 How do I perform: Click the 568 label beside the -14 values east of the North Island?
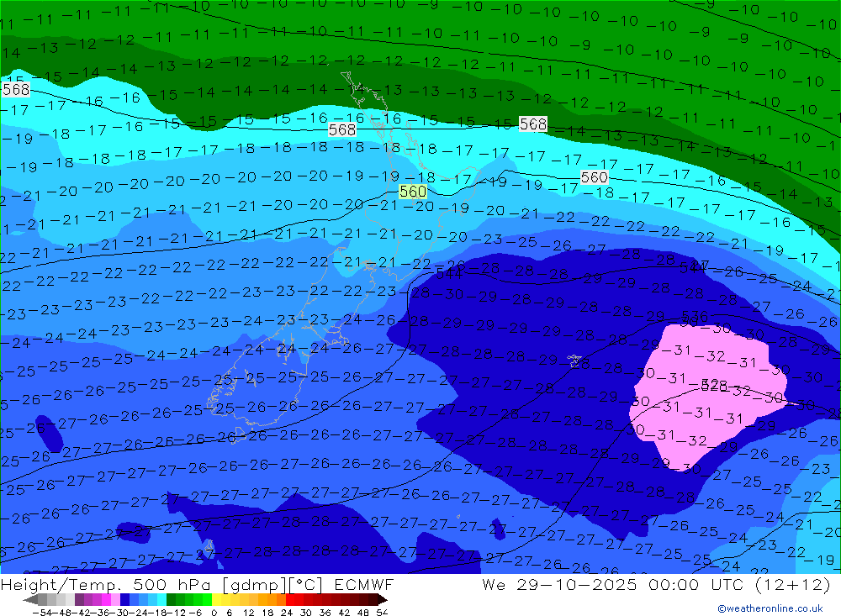click(x=533, y=124)
